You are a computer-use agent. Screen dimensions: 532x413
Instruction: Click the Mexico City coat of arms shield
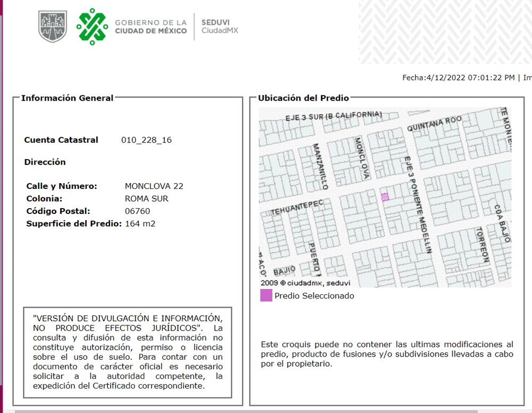(52, 26)
